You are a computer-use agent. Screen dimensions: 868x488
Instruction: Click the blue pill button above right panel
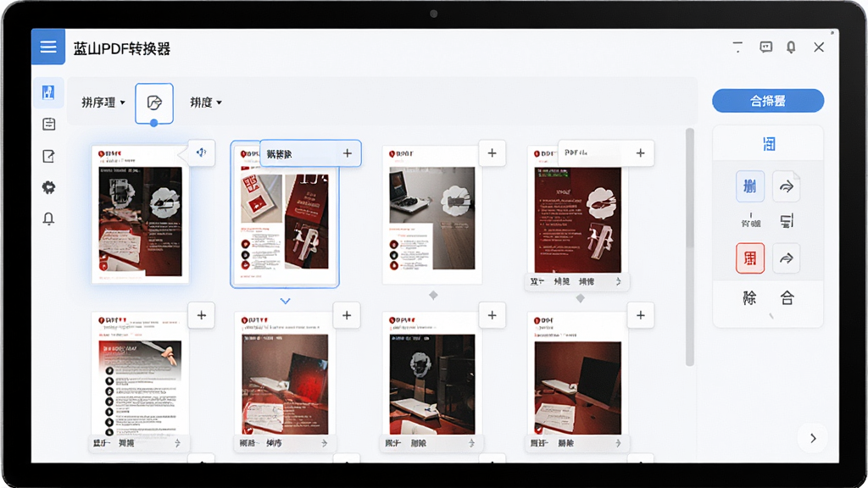tap(768, 101)
